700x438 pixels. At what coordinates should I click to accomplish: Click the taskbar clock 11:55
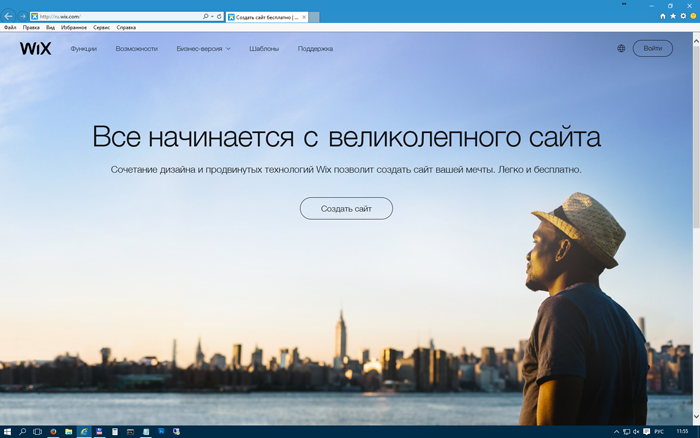pyautogui.click(x=682, y=431)
